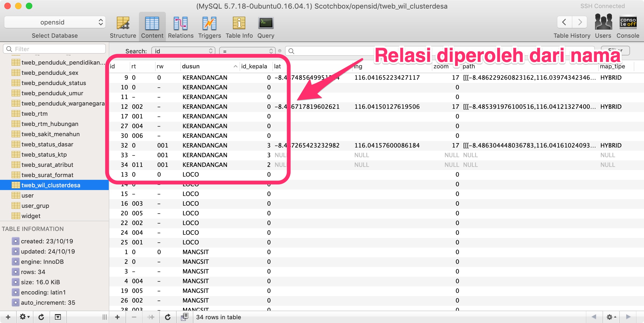
Task: Toggle the Content view button
Action: 152,26
